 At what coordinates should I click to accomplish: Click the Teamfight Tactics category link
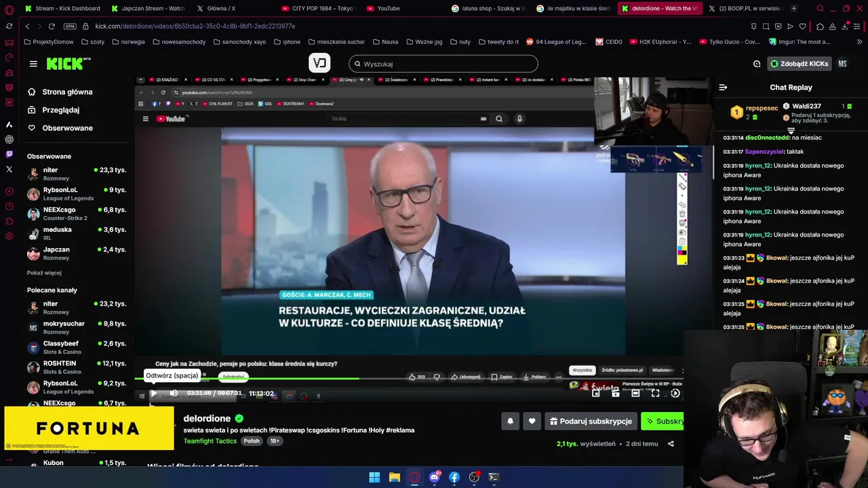210,441
